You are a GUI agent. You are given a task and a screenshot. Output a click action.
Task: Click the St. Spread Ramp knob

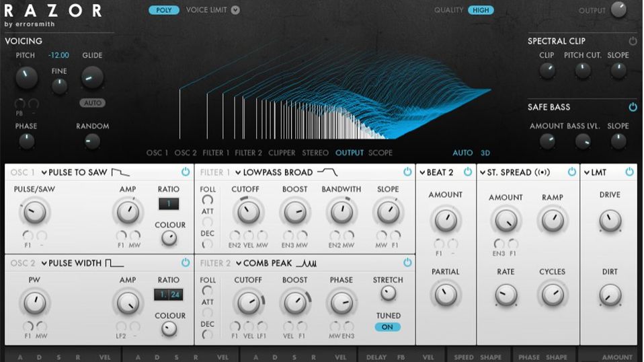pyautogui.click(x=553, y=221)
